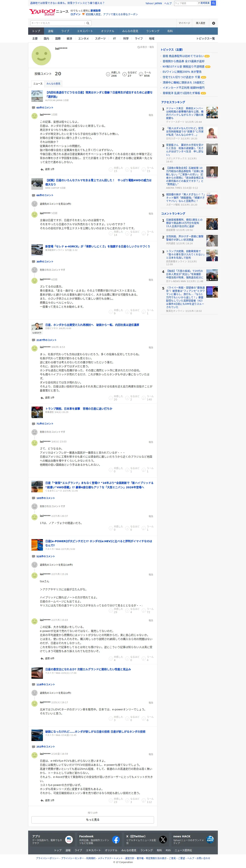Open the settings gear icon
Image resolution: width=246 pixels, height=868 pixels.
213,23
